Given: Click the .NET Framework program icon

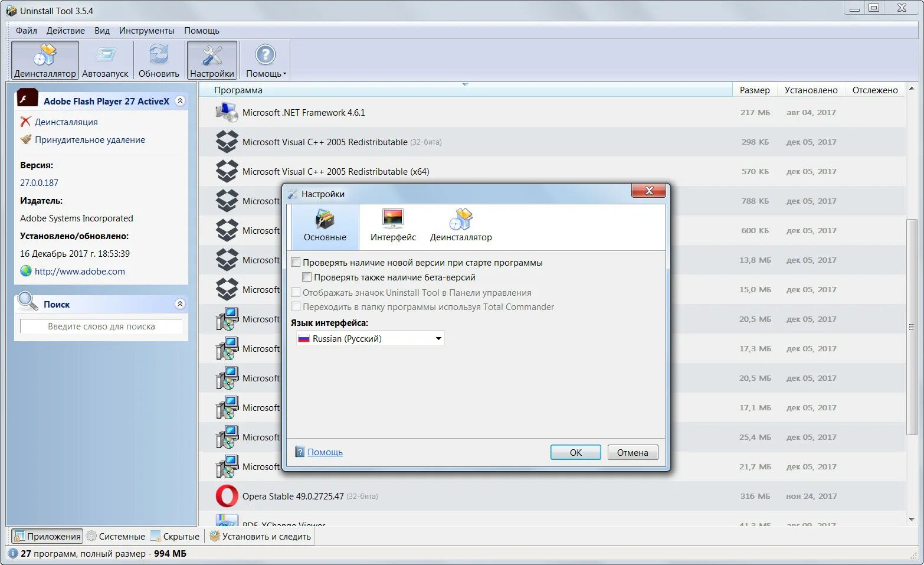Looking at the screenshot, I should coord(227,112).
